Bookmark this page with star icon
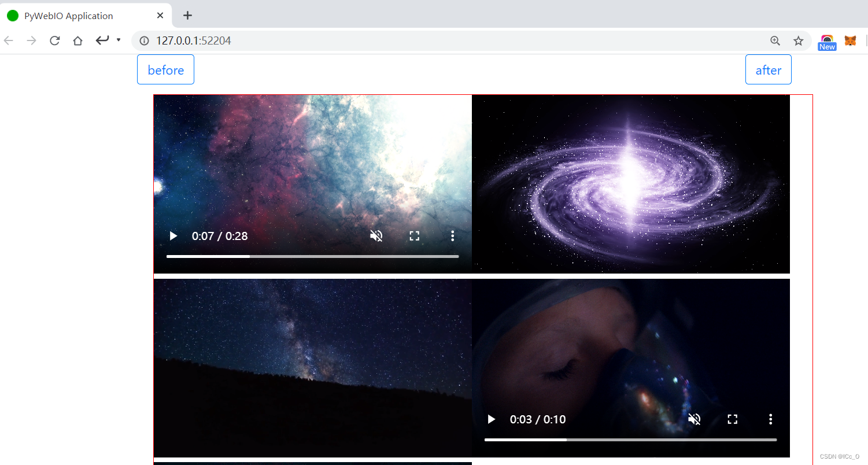 coord(799,40)
